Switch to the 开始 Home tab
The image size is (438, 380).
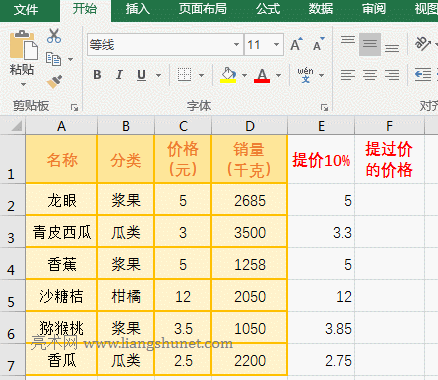coord(85,9)
